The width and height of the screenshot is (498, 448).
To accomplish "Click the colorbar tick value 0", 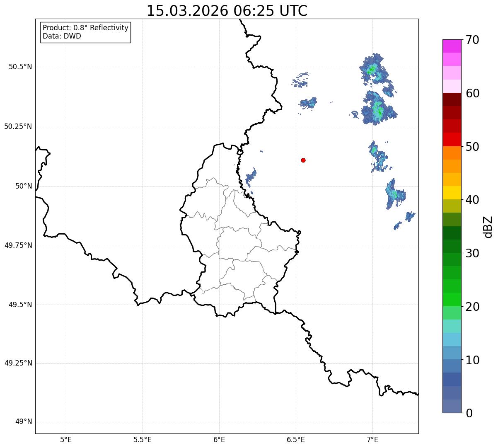I will click(x=469, y=413).
